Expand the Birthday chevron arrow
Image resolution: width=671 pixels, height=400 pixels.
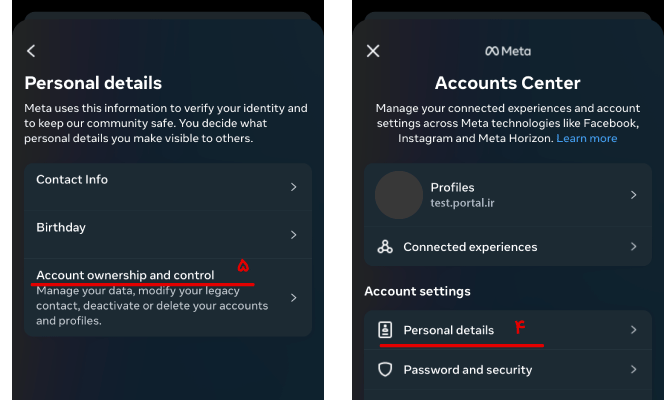click(x=294, y=234)
